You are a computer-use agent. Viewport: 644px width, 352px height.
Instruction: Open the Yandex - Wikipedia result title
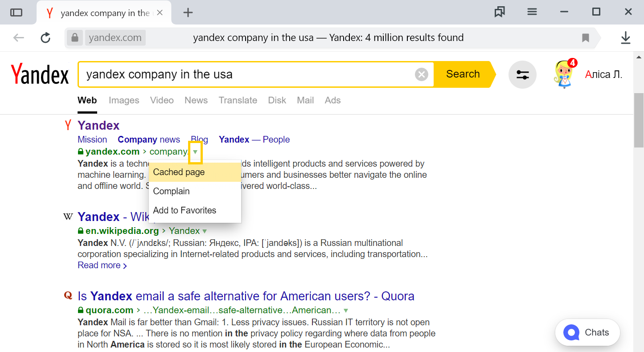pyautogui.click(x=113, y=217)
